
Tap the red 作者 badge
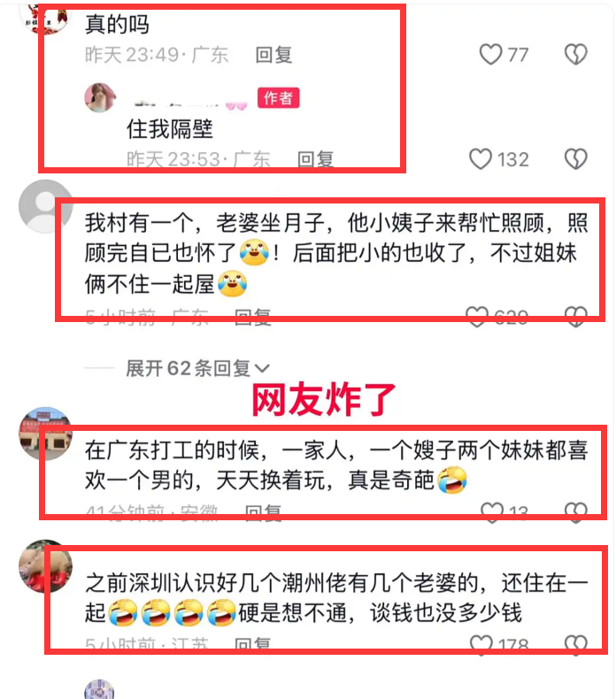pos(278,97)
